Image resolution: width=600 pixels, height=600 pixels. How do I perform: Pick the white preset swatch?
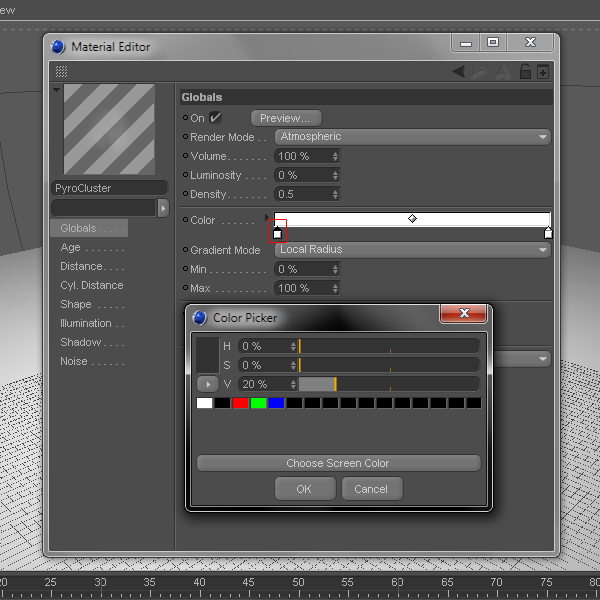[x=204, y=403]
